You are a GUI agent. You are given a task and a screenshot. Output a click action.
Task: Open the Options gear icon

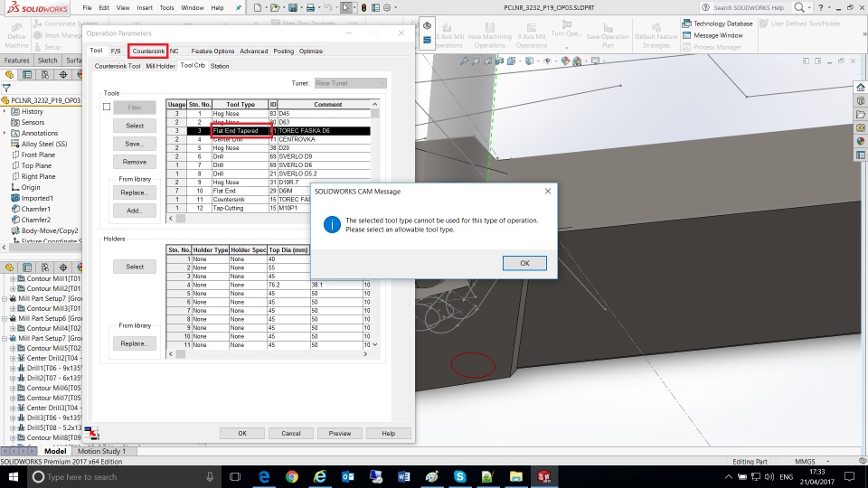(x=387, y=8)
